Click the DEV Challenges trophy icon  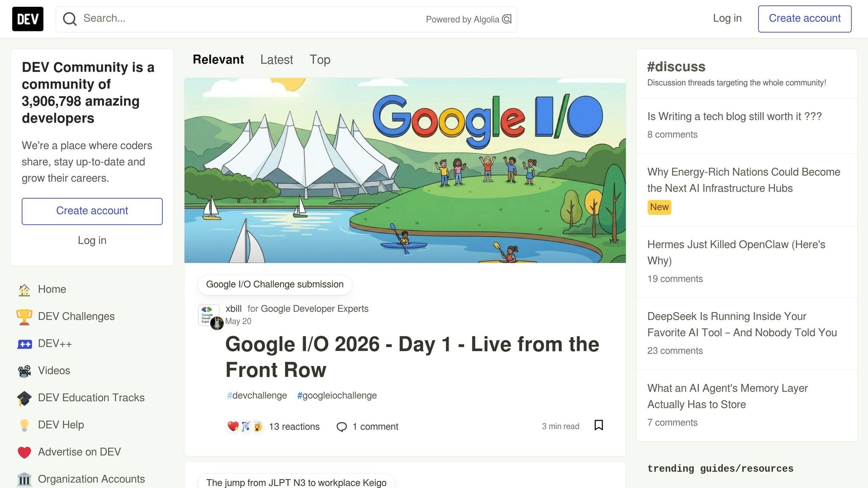(x=24, y=317)
